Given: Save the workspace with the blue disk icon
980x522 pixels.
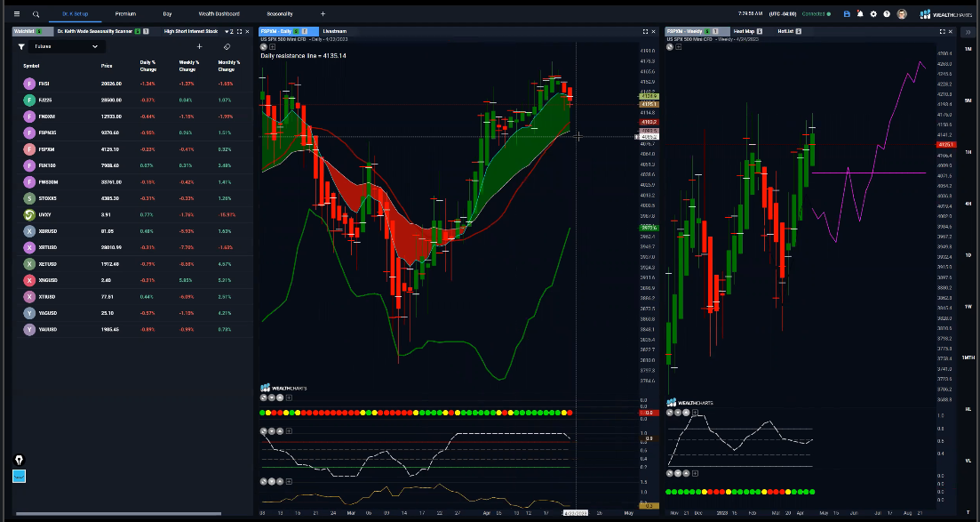Looking at the screenshot, I should [x=847, y=13].
